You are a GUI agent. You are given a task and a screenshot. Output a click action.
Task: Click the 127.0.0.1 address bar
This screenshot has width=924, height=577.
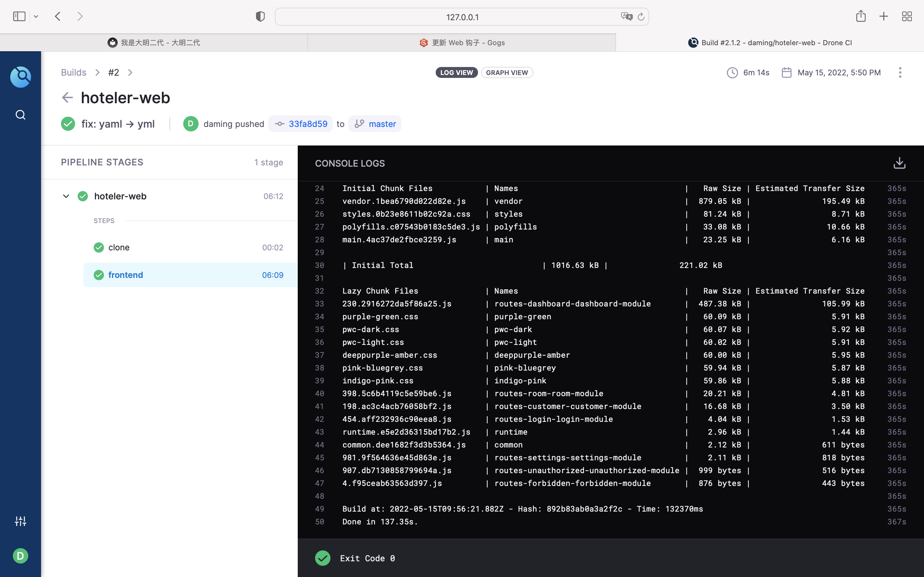(x=462, y=17)
